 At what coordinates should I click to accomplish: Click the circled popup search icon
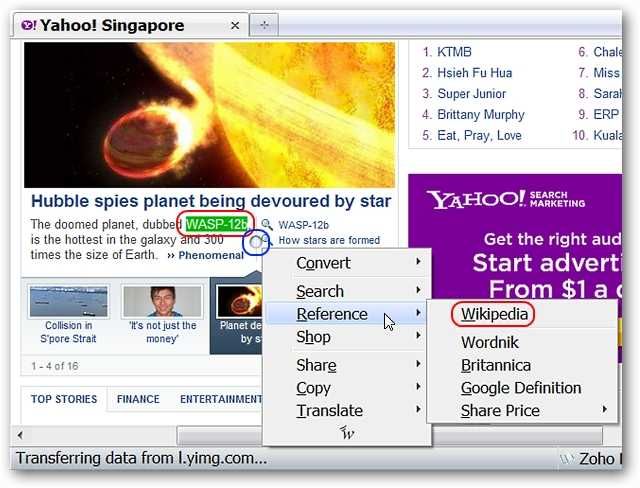257,242
